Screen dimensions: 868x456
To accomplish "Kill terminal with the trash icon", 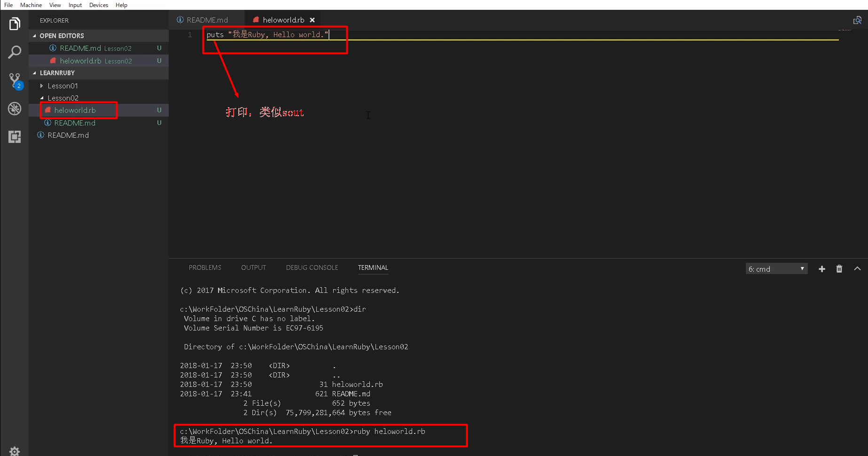I will tap(839, 269).
